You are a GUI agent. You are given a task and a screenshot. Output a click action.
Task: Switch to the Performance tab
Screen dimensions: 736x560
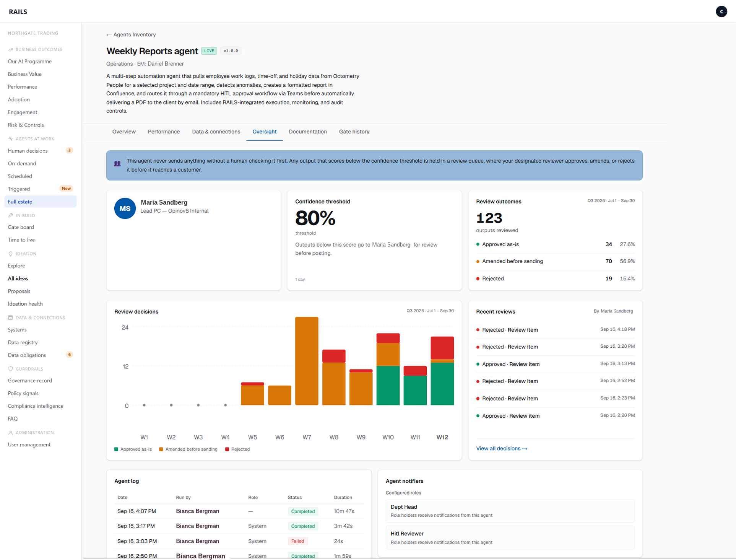tap(164, 132)
